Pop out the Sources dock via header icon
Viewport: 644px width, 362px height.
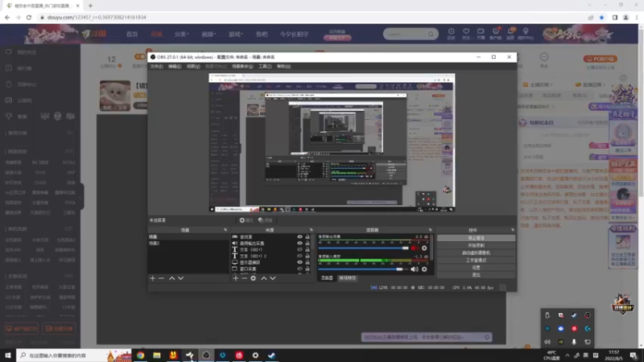pos(311,230)
